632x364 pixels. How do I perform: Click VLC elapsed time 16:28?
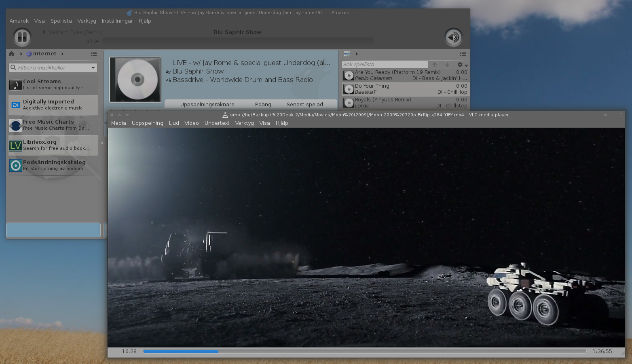coord(129,351)
